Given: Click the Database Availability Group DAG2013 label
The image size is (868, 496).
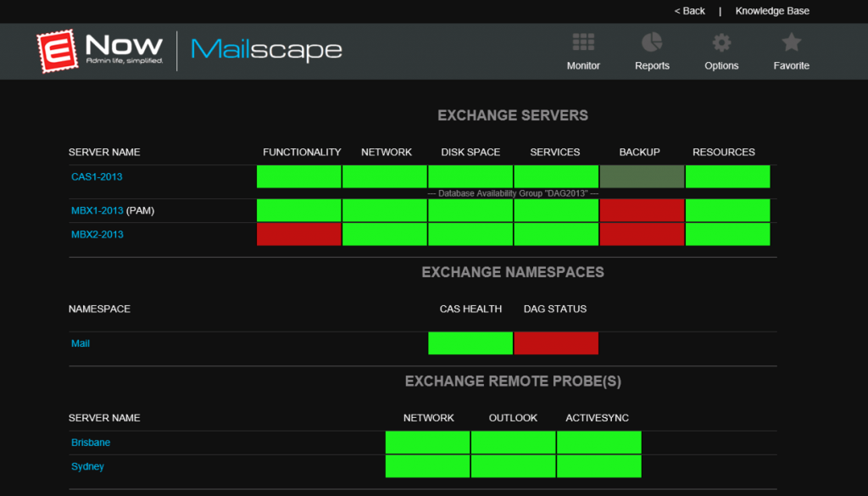Looking at the screenshot, I should [513, 193].
